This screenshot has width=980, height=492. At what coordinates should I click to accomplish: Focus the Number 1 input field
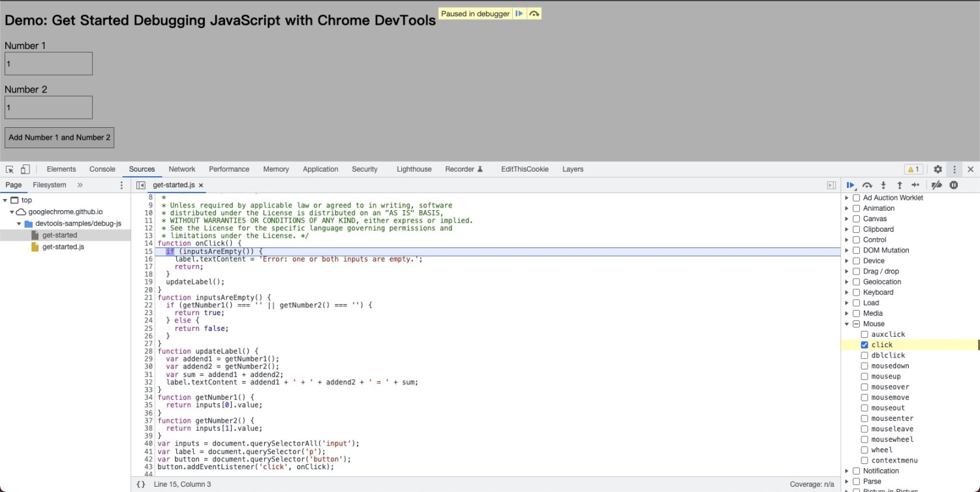coord(48,64)
